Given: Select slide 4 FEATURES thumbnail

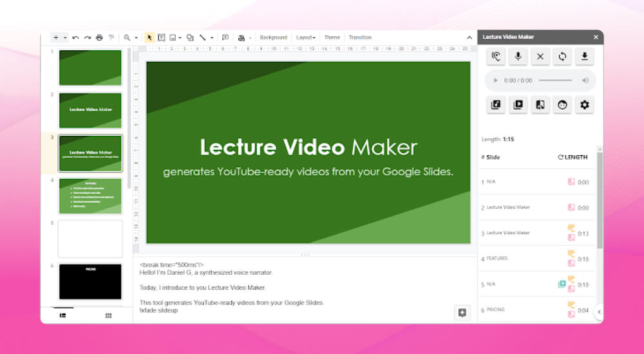Looking at the screenshot, I should [x=90, y=196].
